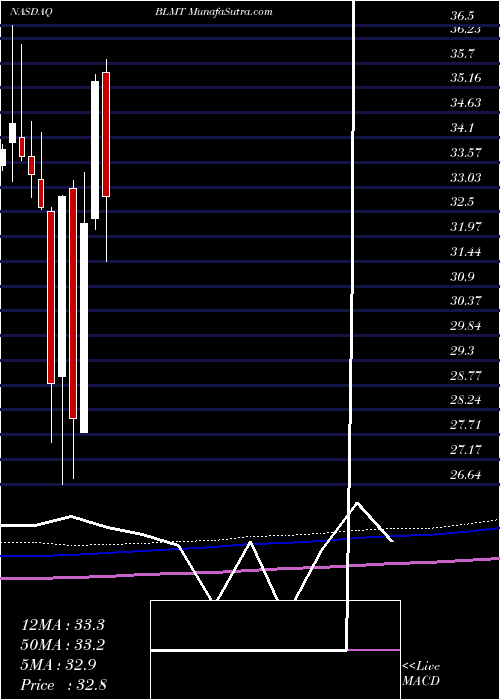500x700 pixels.
Task: Click the 33.57 price axis label
Action: point(466,153)
